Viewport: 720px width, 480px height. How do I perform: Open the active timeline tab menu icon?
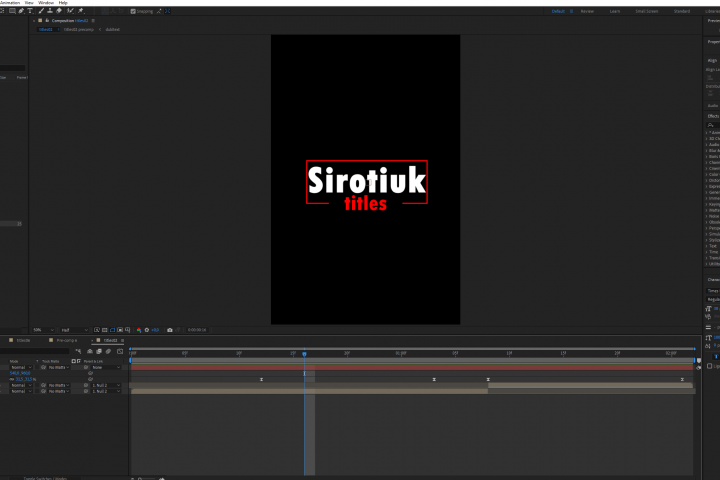click(x=122, y=340)
